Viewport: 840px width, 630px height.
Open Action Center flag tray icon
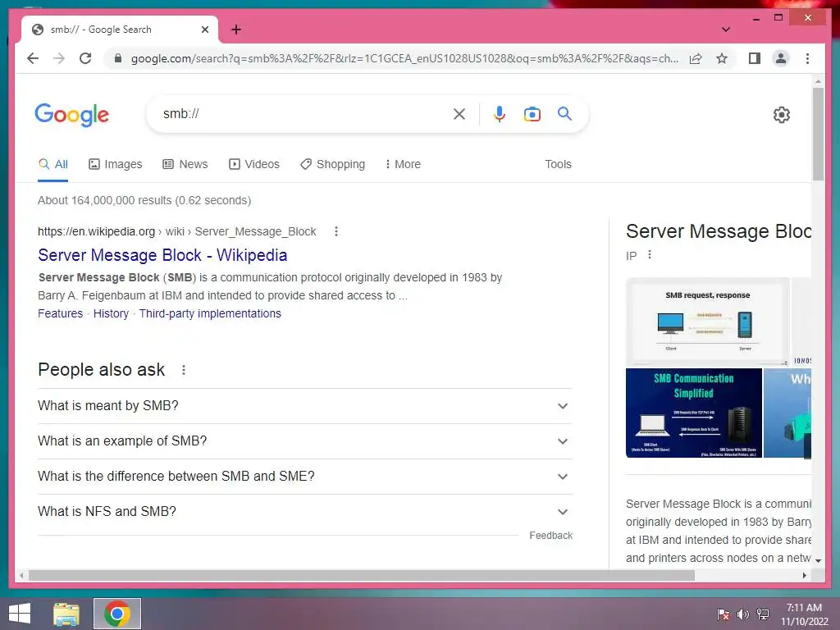(x=724, y=614)
